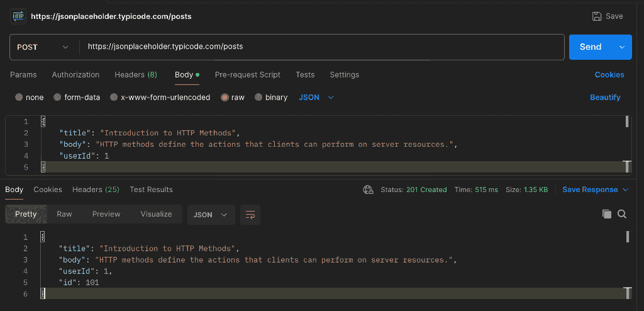
Task: Copy response with the copy icon
Action: point(607,214)
